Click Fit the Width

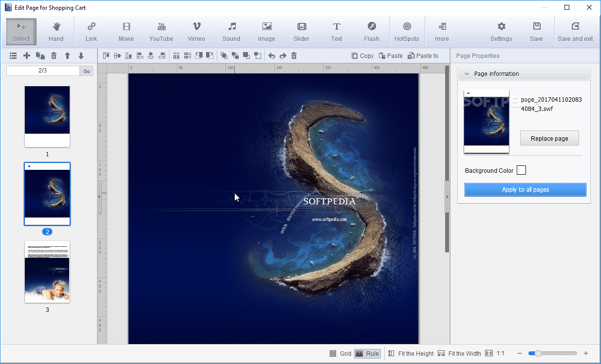coord(459,354)
